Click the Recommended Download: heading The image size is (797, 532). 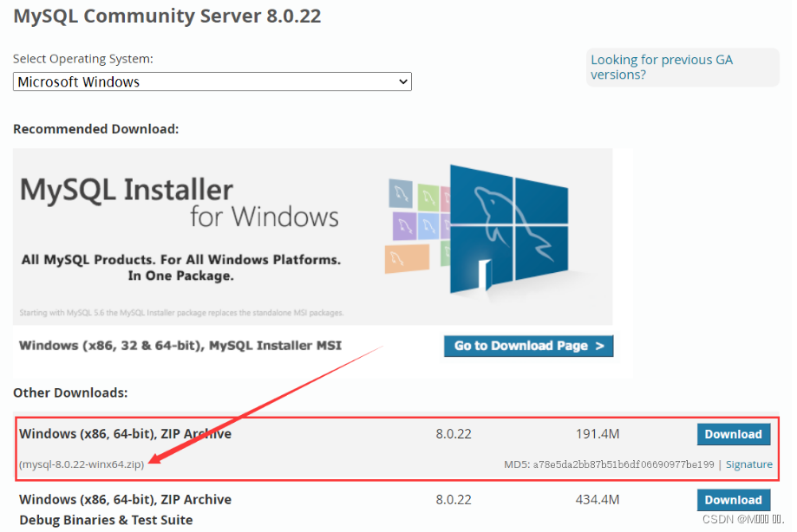tap(96, 129)
